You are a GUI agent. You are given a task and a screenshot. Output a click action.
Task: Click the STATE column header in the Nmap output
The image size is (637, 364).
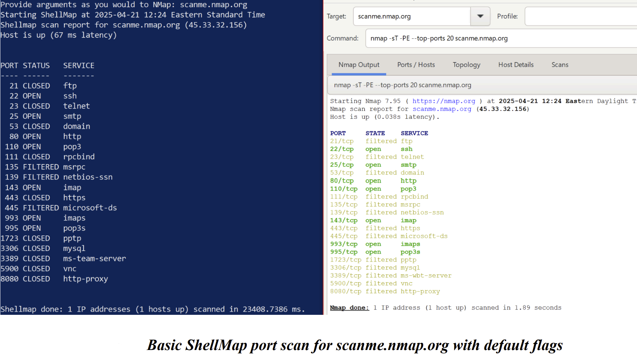375,133
